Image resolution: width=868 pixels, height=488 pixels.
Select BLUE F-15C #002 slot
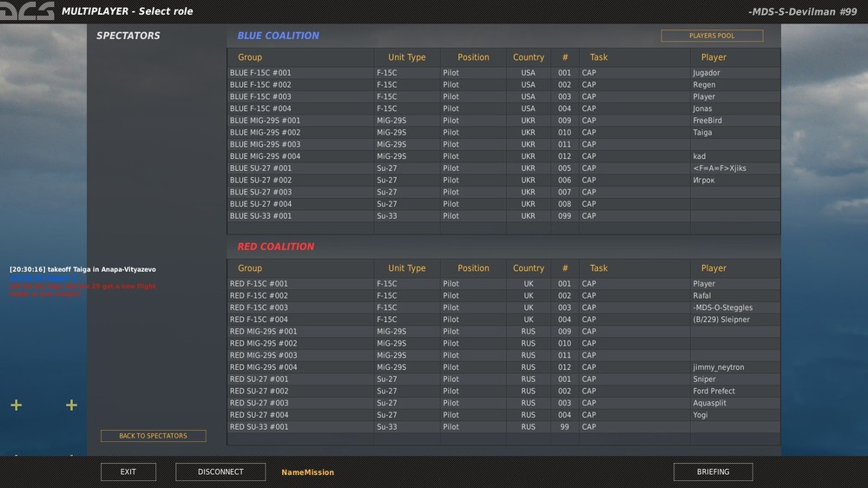pyautogui.click(x=503, y=85)
